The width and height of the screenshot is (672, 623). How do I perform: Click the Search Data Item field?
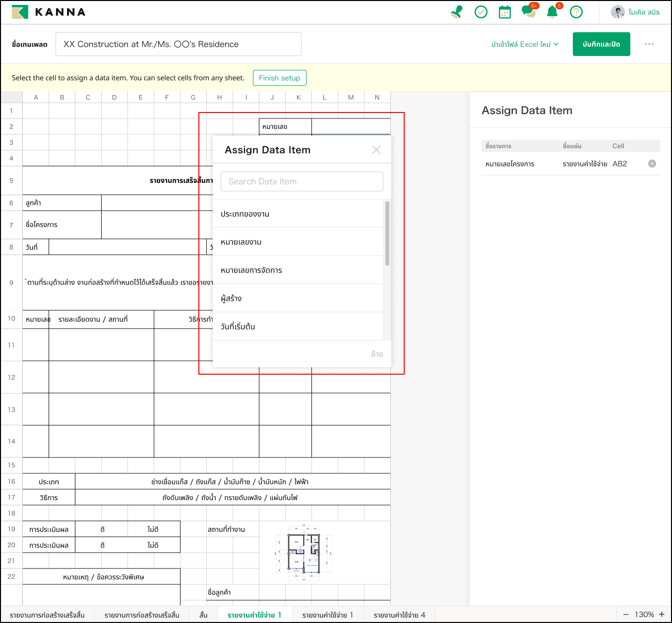coord(302,181)
